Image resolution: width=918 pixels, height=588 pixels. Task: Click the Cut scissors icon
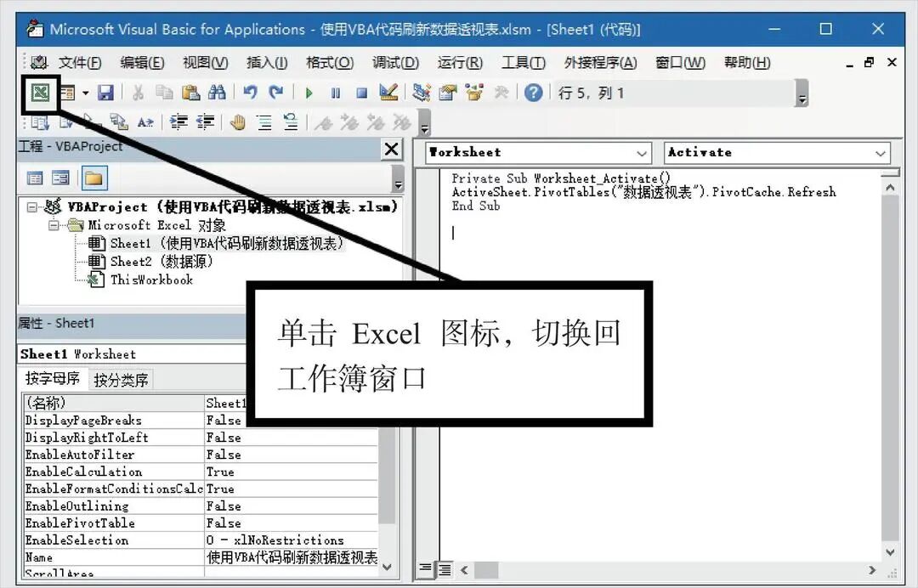[x=139, y=93]
